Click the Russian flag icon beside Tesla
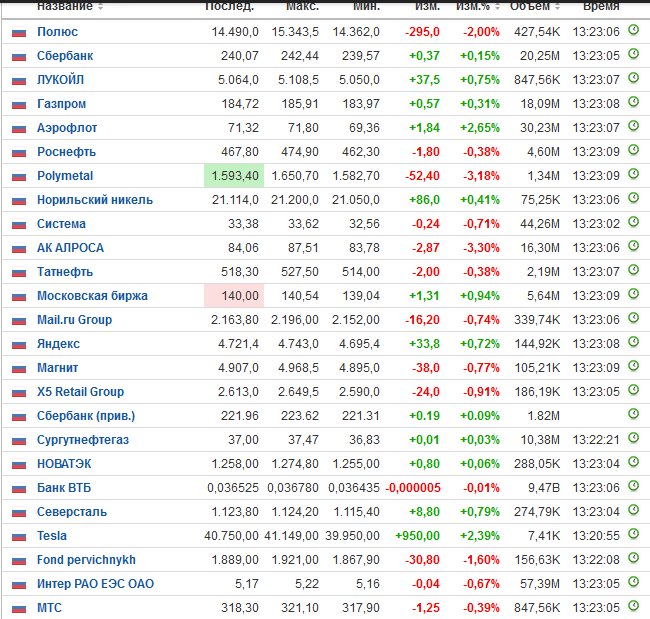The image size is (650, 619). pos(19,537)
